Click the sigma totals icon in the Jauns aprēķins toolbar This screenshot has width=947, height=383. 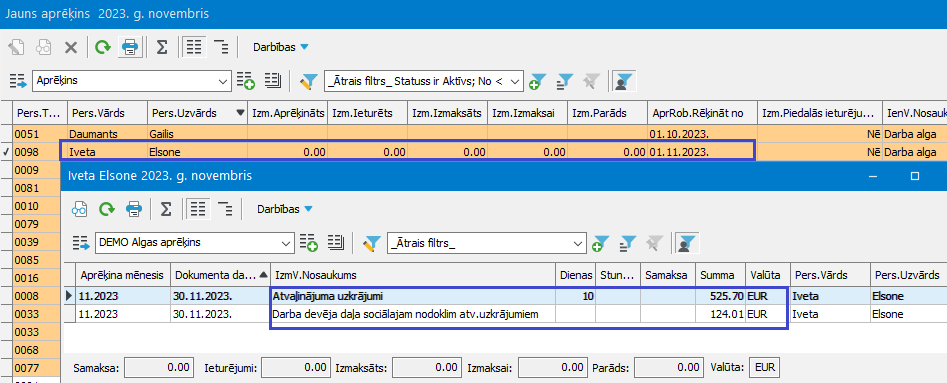click(162, 47)
